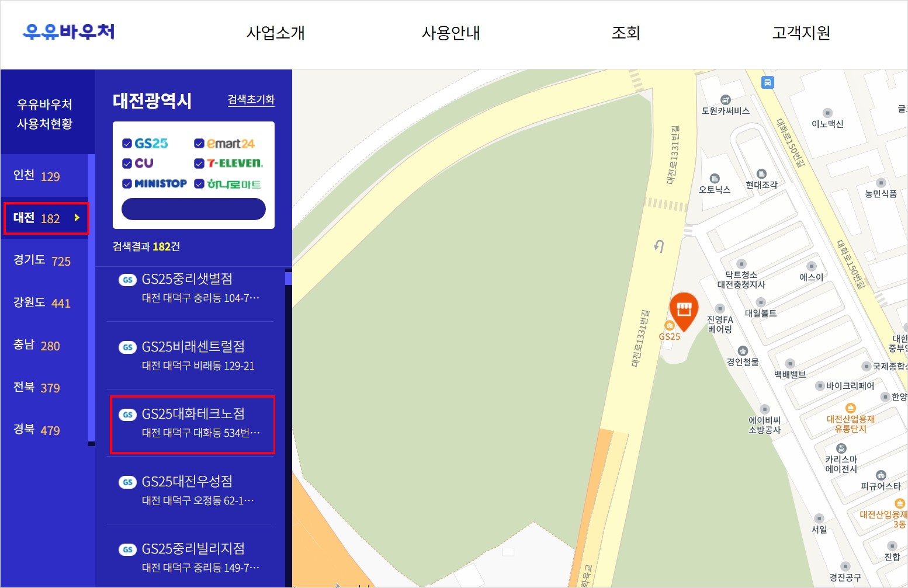This screenshot has height=588, width=908.
Task: Click the 진영FA베어링 map POI icon
Action: pos(720,308)
